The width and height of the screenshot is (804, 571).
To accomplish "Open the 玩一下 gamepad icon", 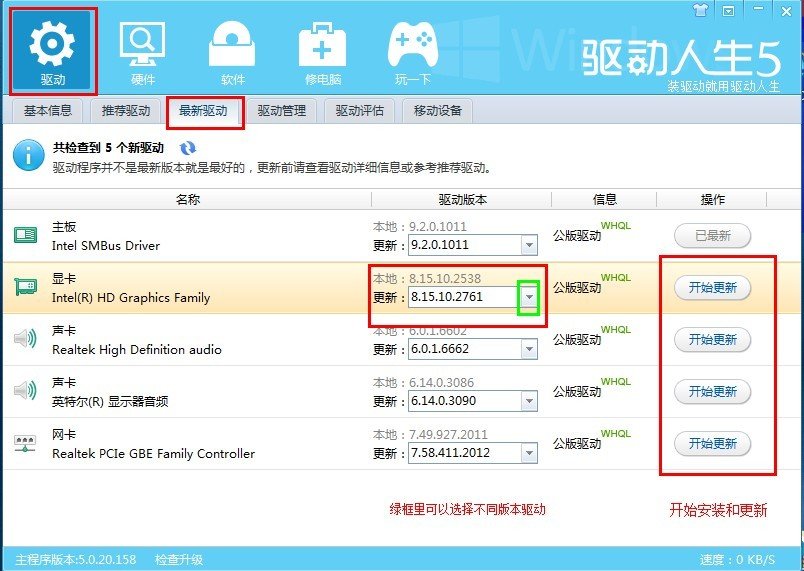I will coord(413,53).
